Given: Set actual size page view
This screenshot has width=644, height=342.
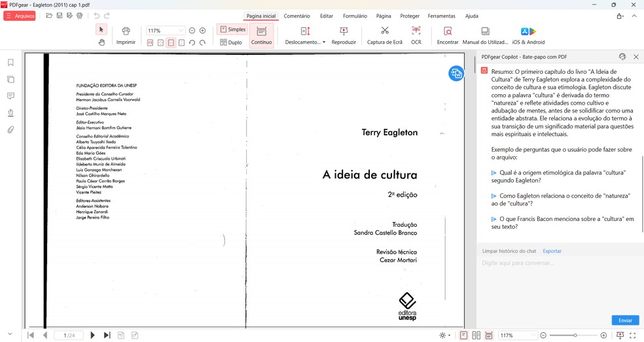Looking at the screenshot, I should [150, 43].
